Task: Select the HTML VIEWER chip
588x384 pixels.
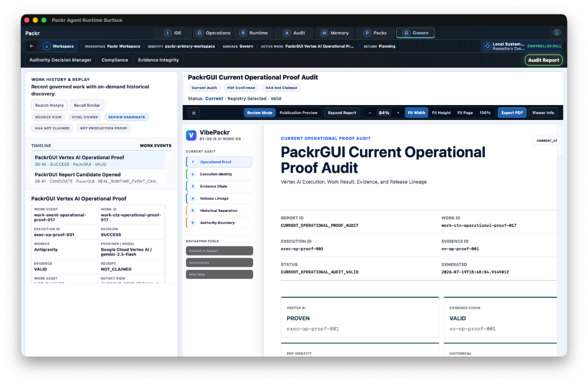Action: pos(85,117)
